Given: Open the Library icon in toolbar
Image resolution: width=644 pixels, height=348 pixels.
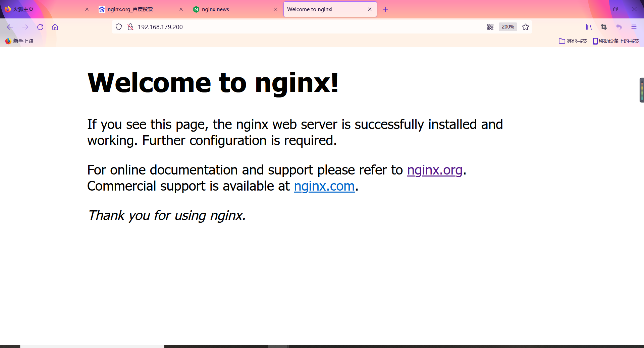Looking at the screenshot, I should pyautogui.click(x=589, y=27).
